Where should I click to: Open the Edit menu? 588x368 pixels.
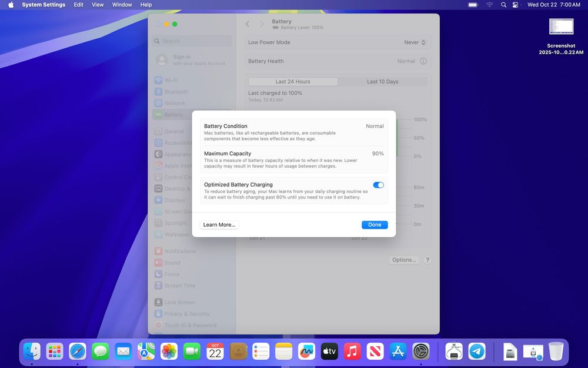(x=78, y=5)
